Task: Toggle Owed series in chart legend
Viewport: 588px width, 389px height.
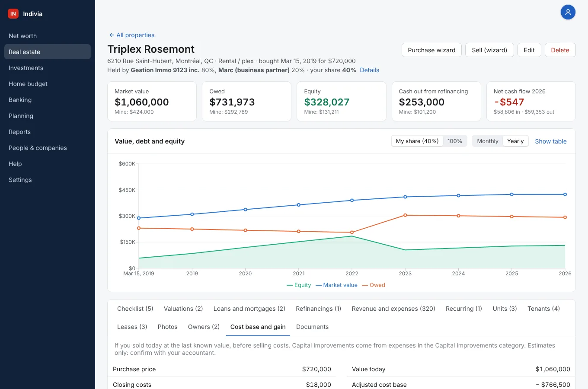Action: click(374, 285)
